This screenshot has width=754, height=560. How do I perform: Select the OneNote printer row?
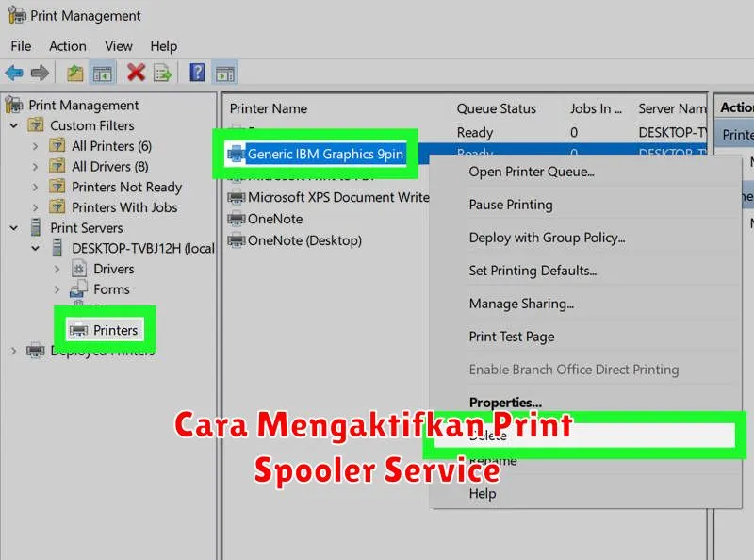click(275, 219)
